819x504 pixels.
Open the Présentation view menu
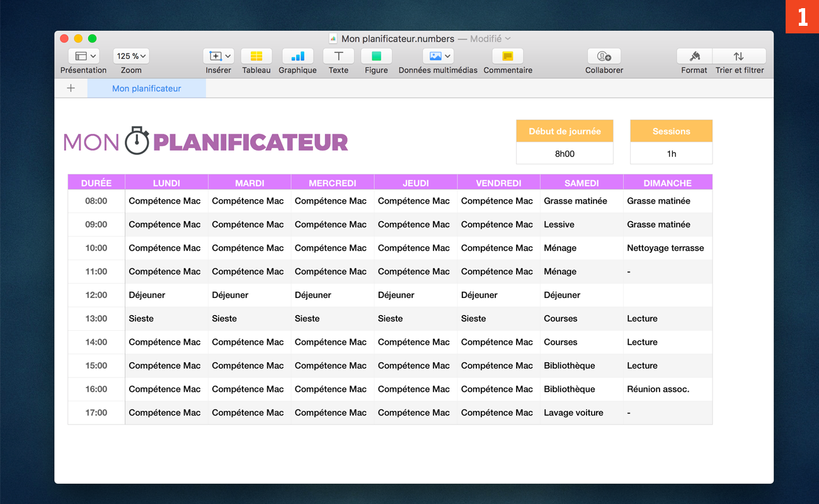83,56
